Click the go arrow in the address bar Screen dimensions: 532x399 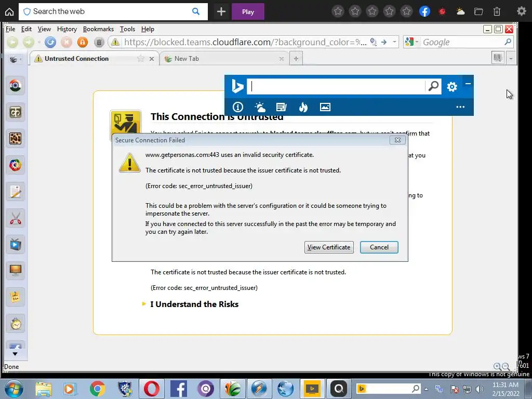pyautogui.click(x=384, y=42)
